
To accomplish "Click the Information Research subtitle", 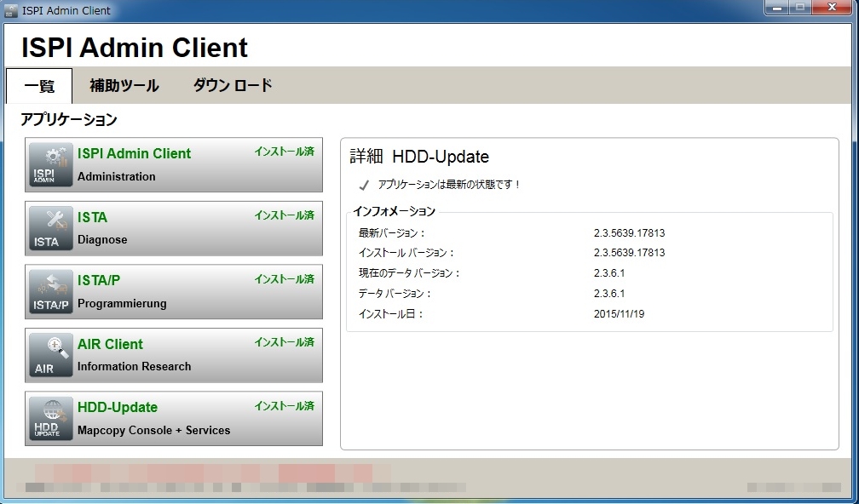I will pyautogui.click(x=135, y=367).
